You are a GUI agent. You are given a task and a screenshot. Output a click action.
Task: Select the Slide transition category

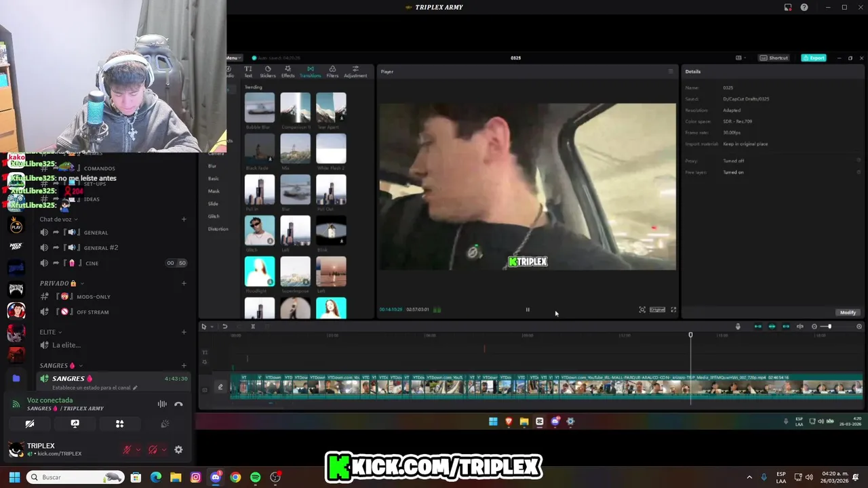(x=213, y=203)
